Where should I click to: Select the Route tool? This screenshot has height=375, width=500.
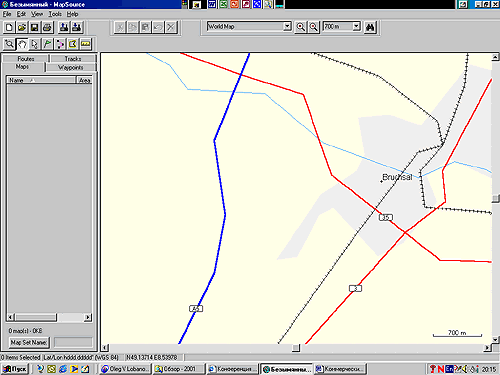point(60,44)
